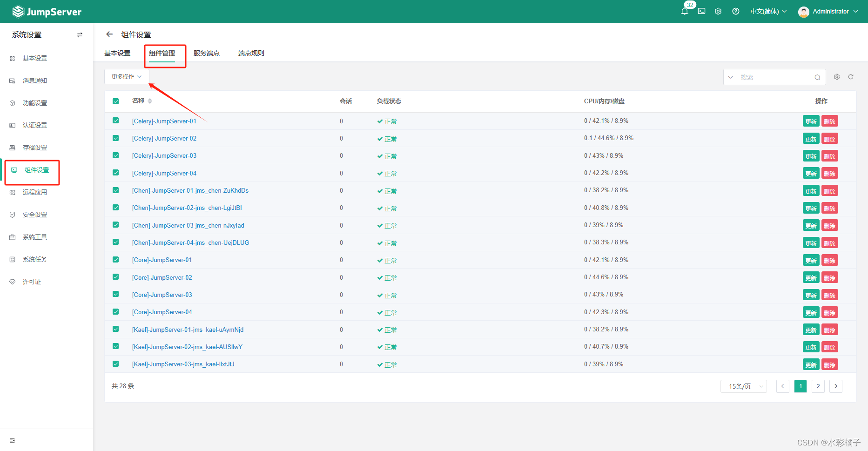Click 更新 for [Core]-JumpServer-02
The height and width of the screenshot is (451, 868).
[x=811, y=278]
